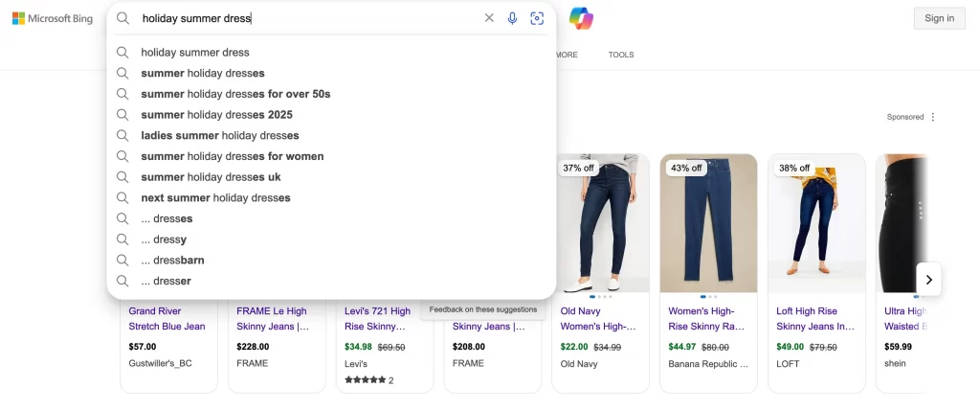
Task: Click search icon beside 'summer holiday dresses uk'
Action: [x=122, y=177]
